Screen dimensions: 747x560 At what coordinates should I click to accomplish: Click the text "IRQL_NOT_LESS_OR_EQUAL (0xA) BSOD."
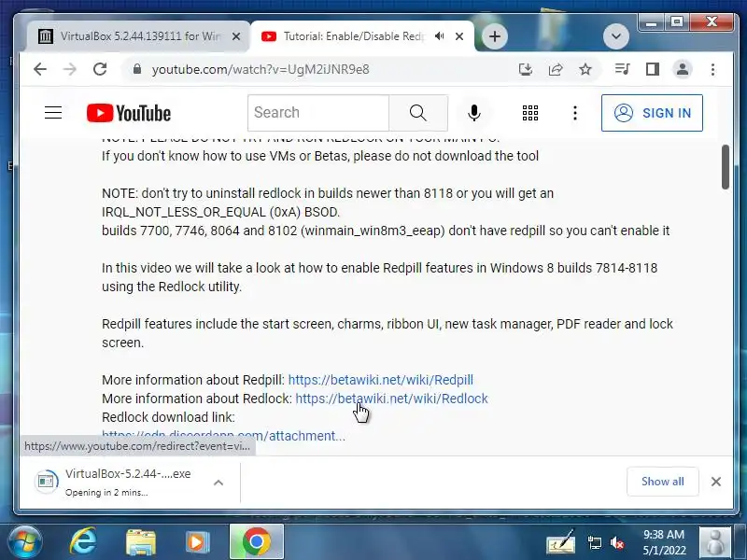220,212
